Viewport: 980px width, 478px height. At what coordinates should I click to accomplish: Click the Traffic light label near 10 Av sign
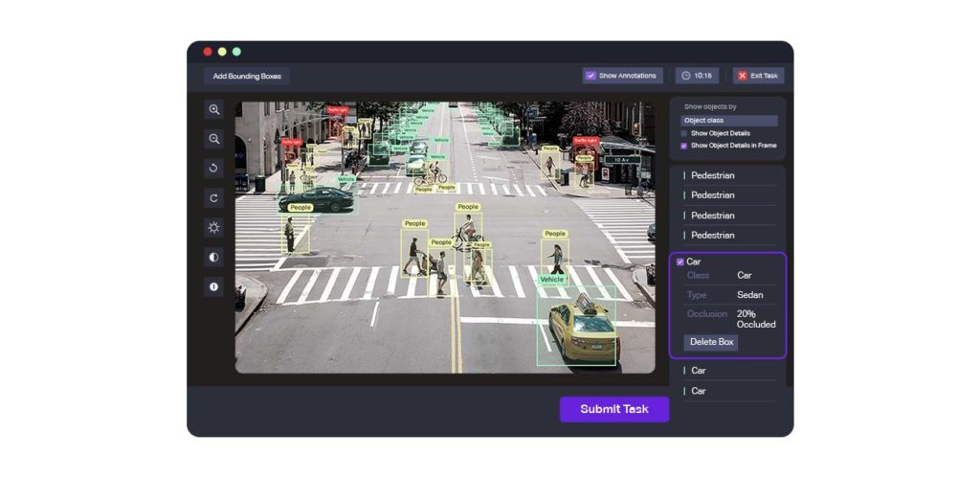[x=586, y=142]
